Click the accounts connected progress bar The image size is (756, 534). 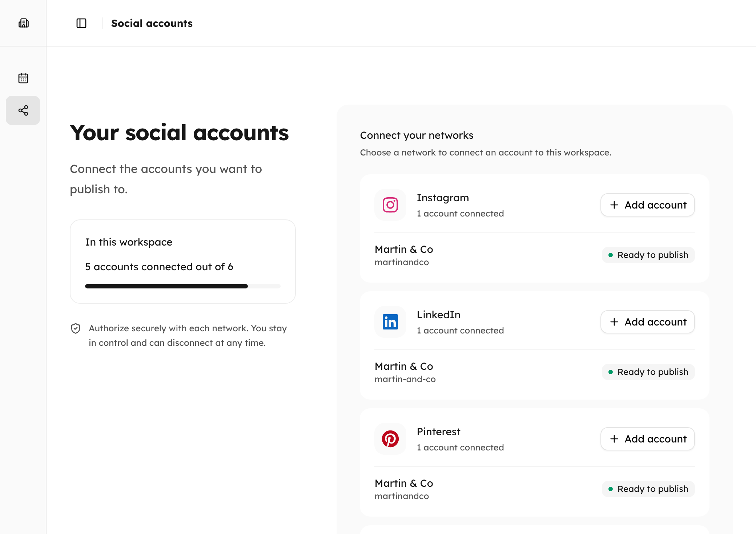pos(183,286)
